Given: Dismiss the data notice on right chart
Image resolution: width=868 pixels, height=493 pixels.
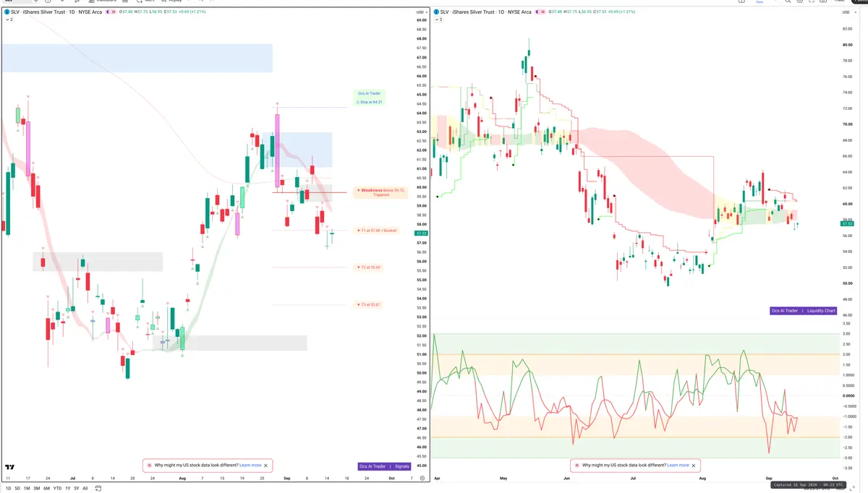Looking at the screenshot, I should (694, 466).
